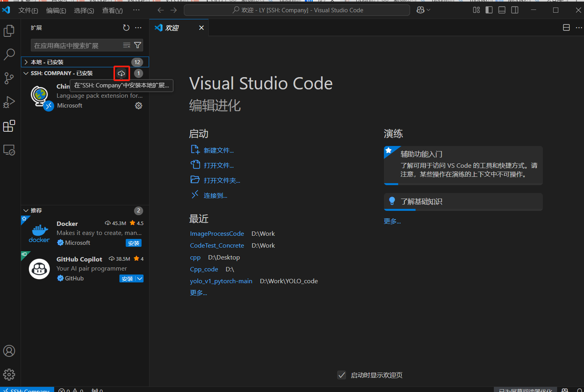Click the Open Folder link
The height and width of the screenshot is (392, 584).
pos(222,180)
